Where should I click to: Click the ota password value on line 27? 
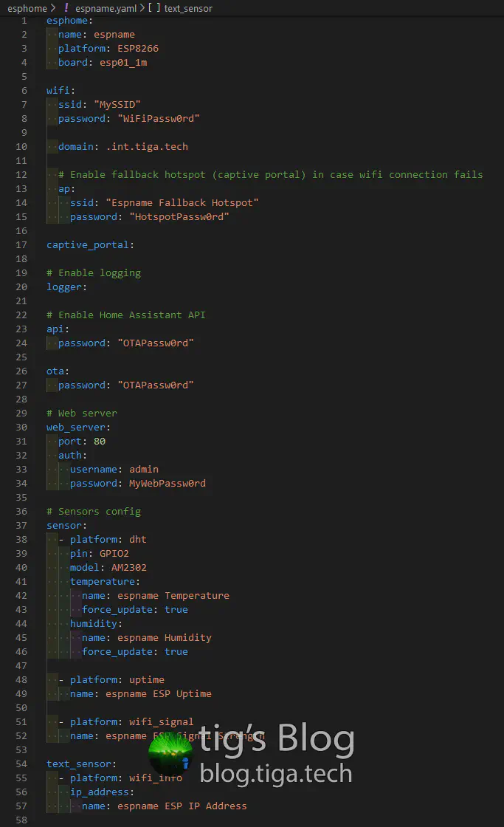156,385
